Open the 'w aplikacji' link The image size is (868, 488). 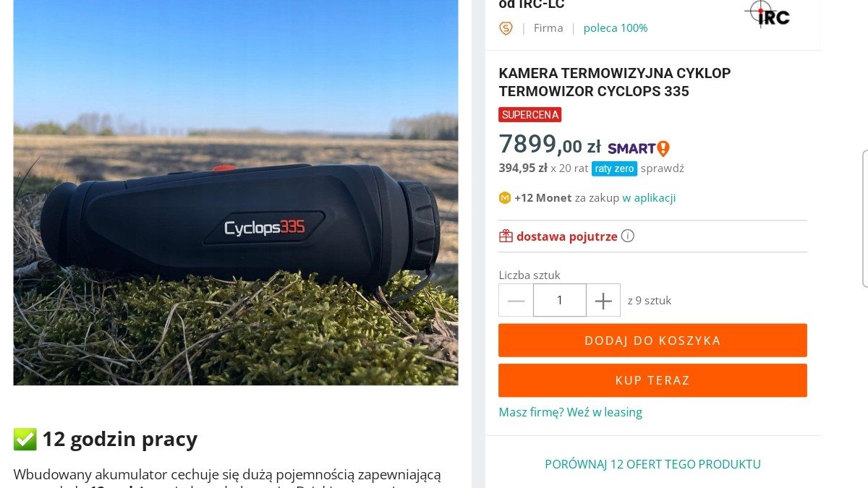pos(649,197)
